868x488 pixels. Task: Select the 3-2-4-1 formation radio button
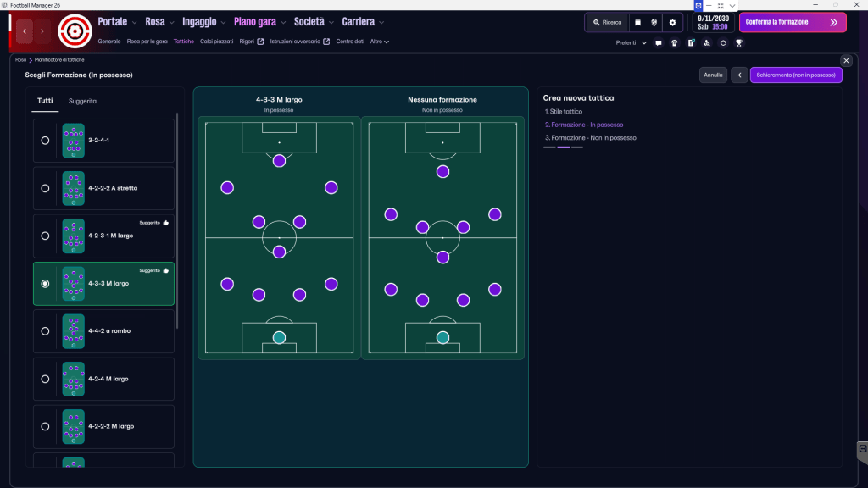coord(45,141)
